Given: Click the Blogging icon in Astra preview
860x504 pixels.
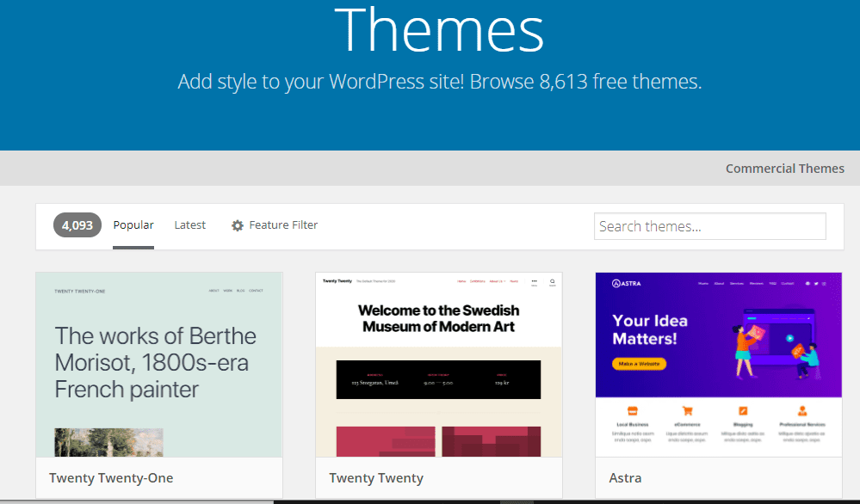Looking at the screenshot, I should tap(743, 411).
